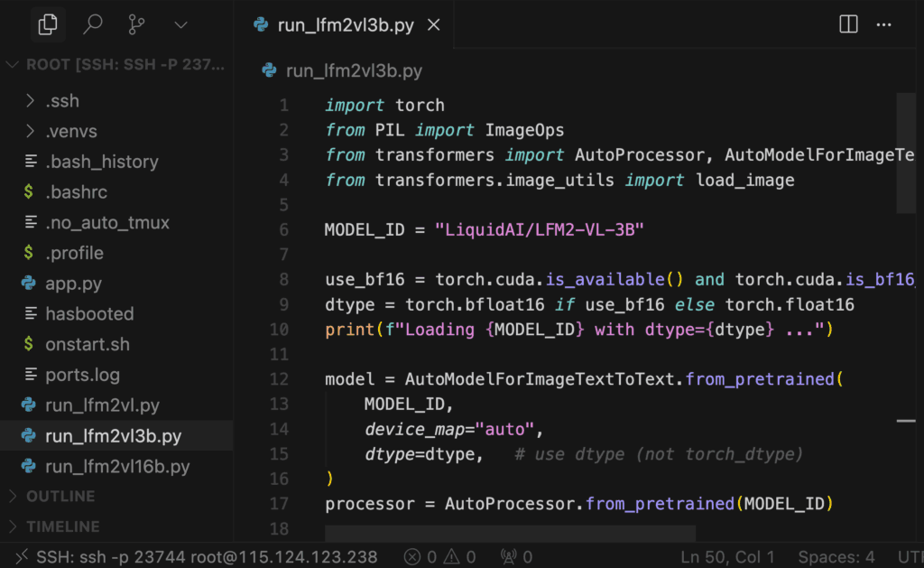
Task: Open the Explorer view icon
Action: click(48, 24)
